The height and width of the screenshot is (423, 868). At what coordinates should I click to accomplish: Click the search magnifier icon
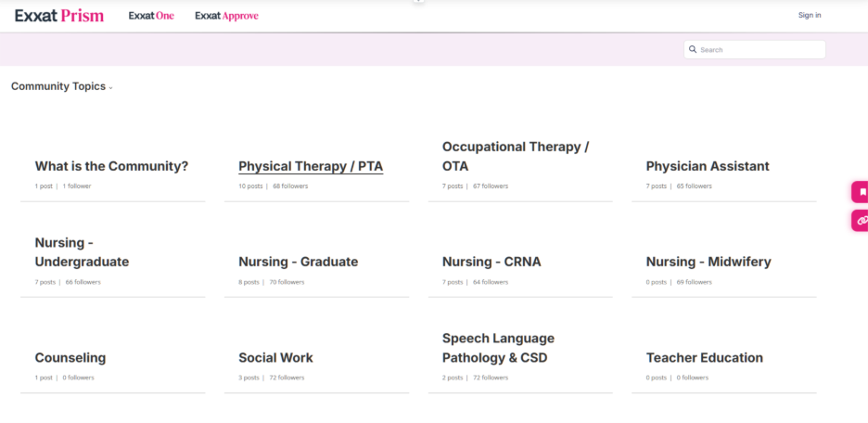click(693, 49)
